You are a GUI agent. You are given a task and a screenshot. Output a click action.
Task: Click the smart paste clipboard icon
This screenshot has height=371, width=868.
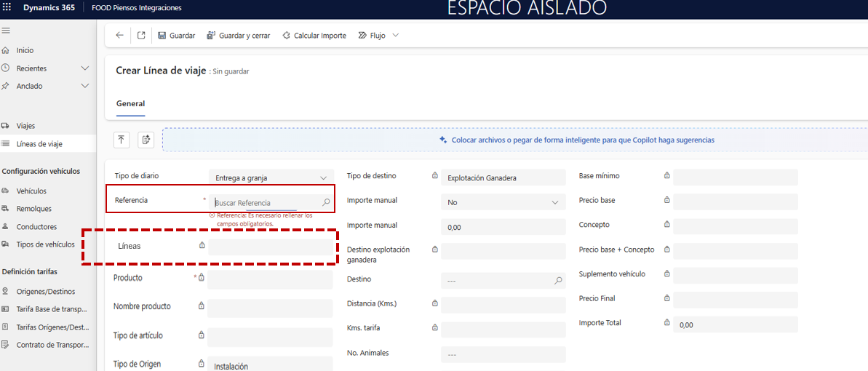click(x=146, y=140)
